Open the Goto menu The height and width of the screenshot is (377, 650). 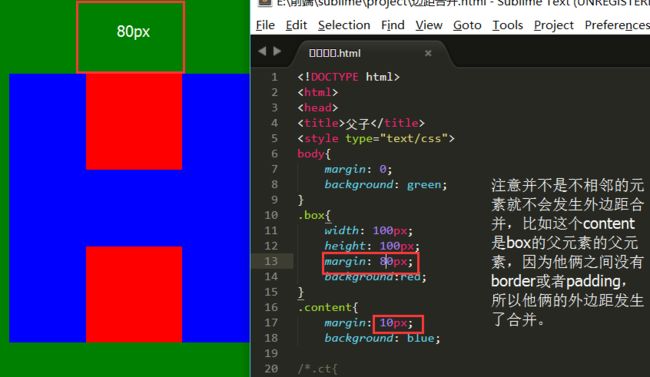coord(467,25)
